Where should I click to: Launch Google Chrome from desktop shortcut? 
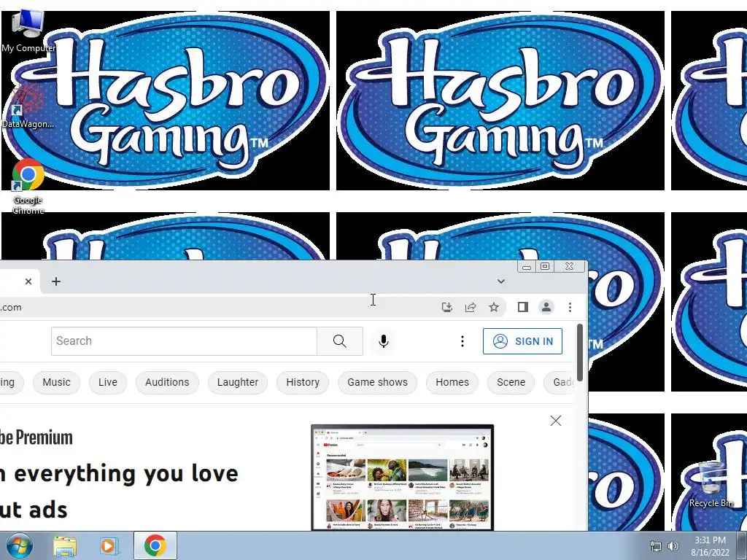coord(28,187)
